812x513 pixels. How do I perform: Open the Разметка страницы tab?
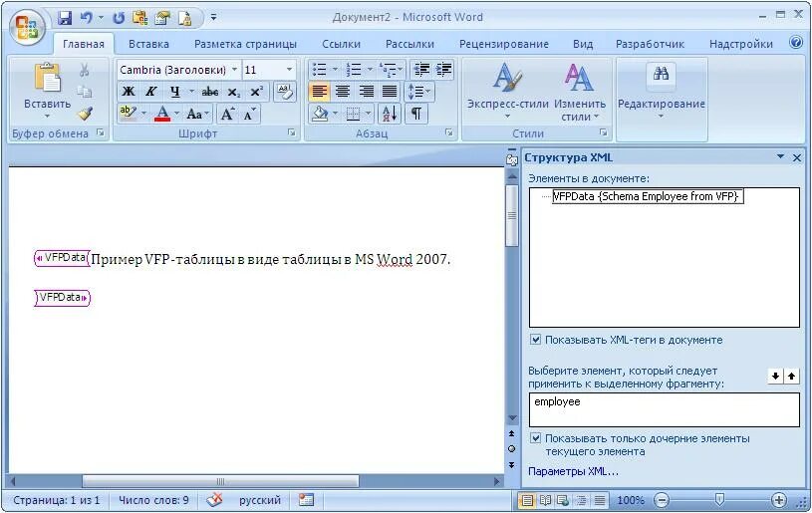point(245,44)
